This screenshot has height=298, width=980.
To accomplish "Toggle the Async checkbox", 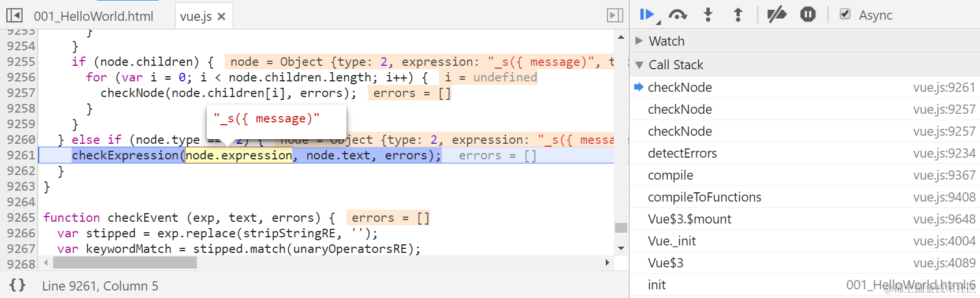I will 845,14.
